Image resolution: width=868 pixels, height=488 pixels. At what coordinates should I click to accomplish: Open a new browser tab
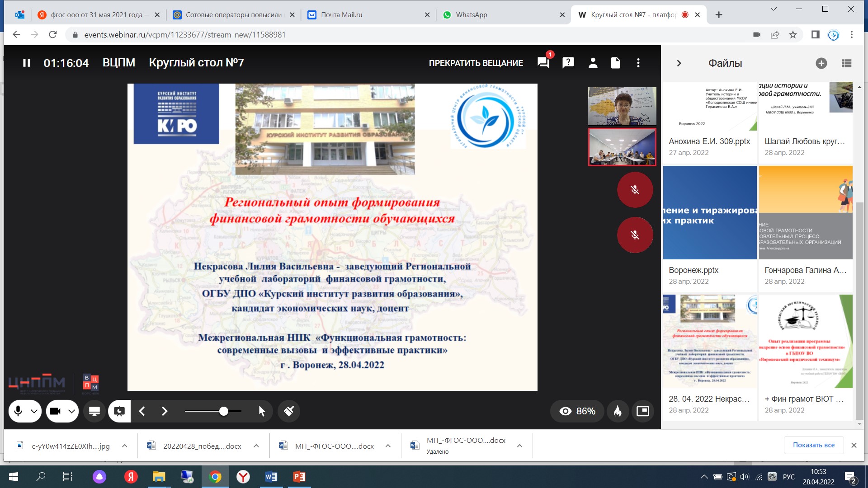tap(719, 15)
